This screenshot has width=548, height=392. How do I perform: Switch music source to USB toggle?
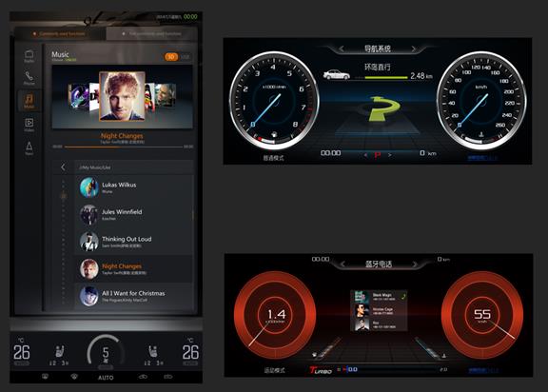tap(186, 56)
